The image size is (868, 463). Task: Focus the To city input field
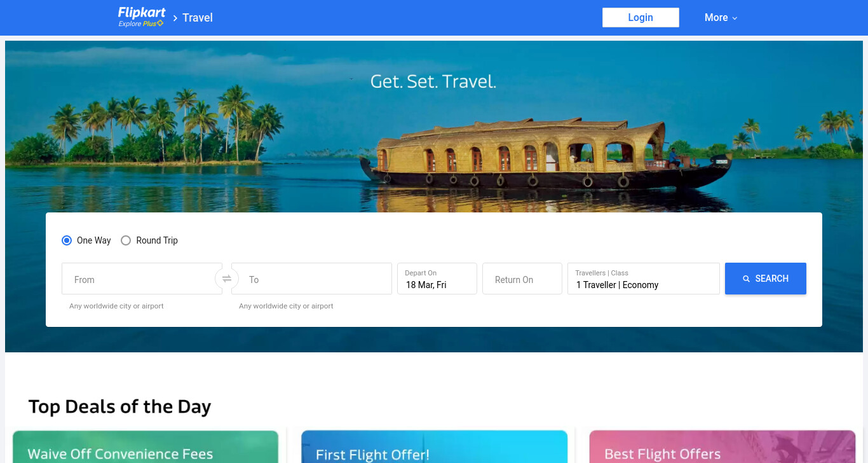point(311,279)
